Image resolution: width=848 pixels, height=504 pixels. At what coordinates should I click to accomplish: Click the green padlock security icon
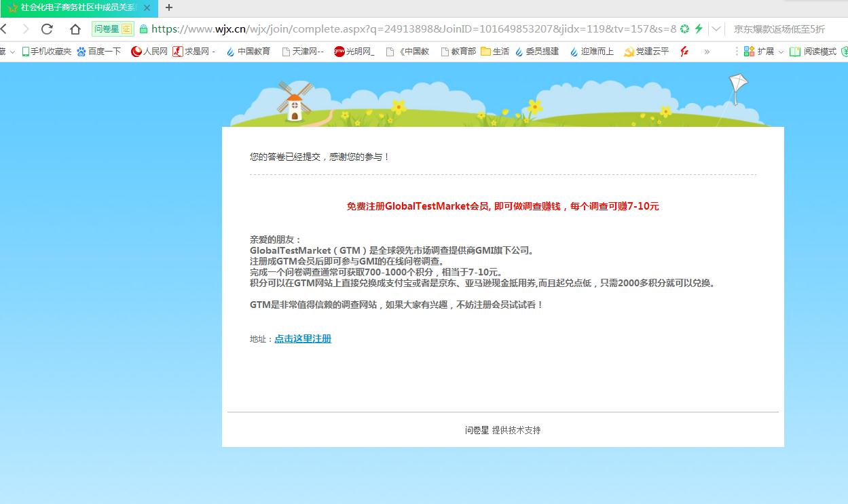[x=143, y=28]
